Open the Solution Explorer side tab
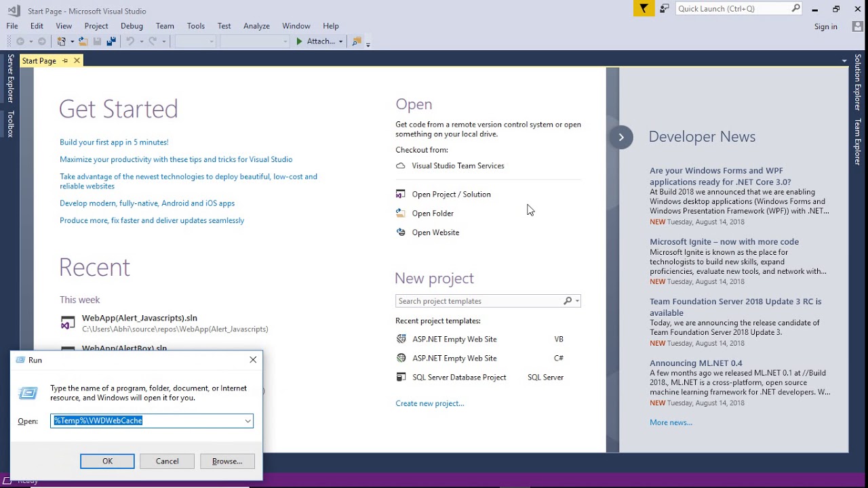 (858, 83)
